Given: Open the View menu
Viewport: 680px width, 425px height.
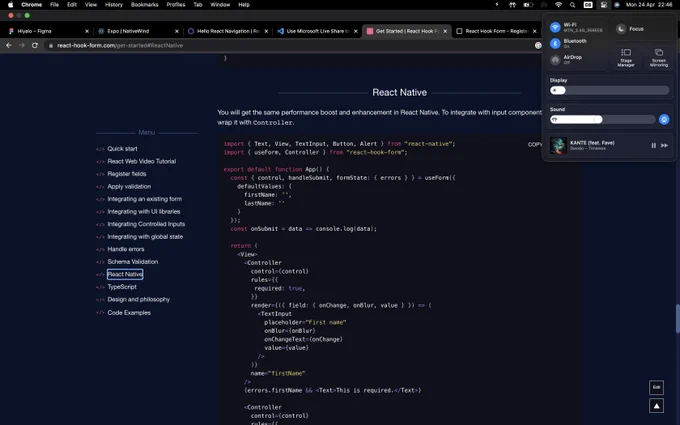Looking at the screenshot, I should point(91,5).
